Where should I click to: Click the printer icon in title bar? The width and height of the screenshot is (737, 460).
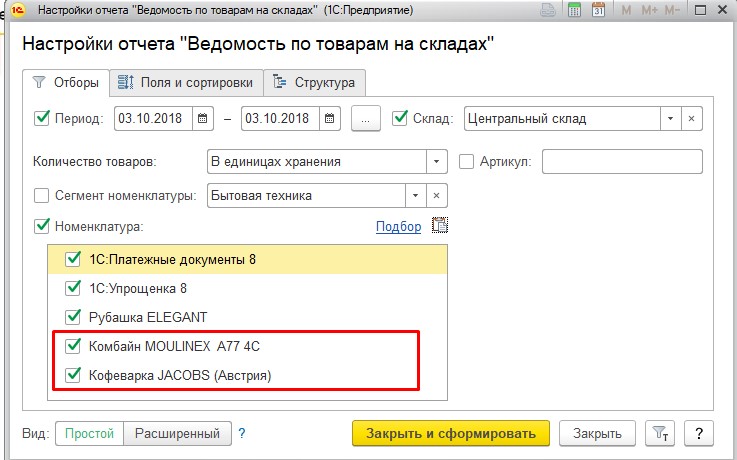click(x=548, y=9)
